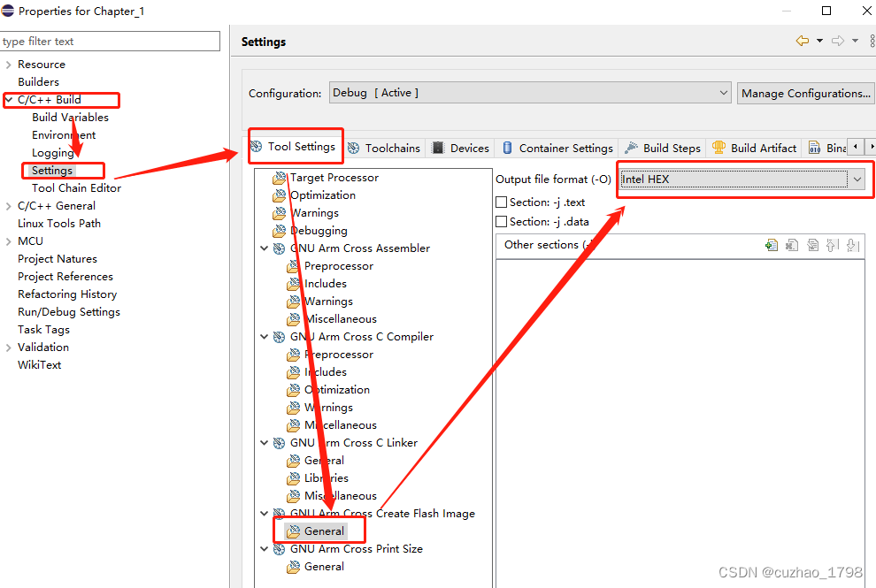The width and height of the screenshot is (876, 588).
Task: Switch to the Container Settings tab
Action: (557, 148)
